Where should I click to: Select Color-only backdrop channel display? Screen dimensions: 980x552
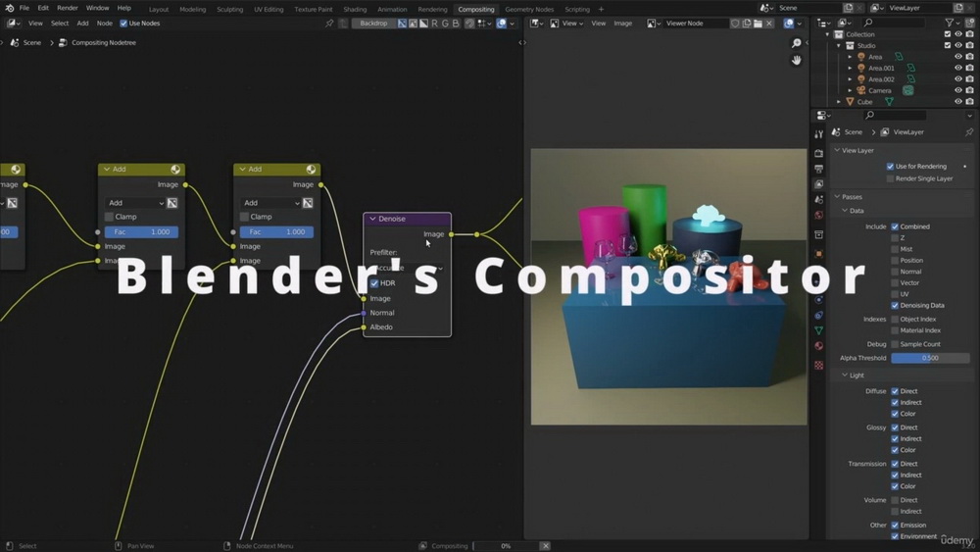[413, 24]
